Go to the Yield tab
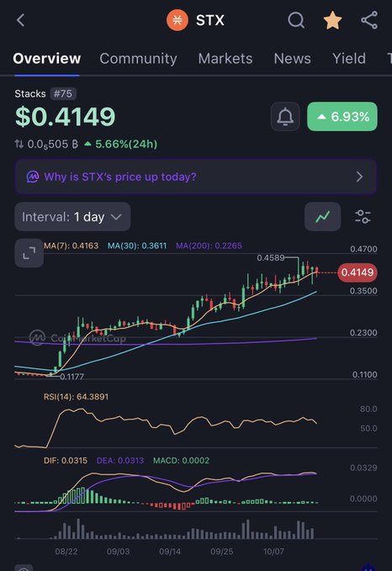Viewport: 392px width, 571px height. tap(348, 59)
